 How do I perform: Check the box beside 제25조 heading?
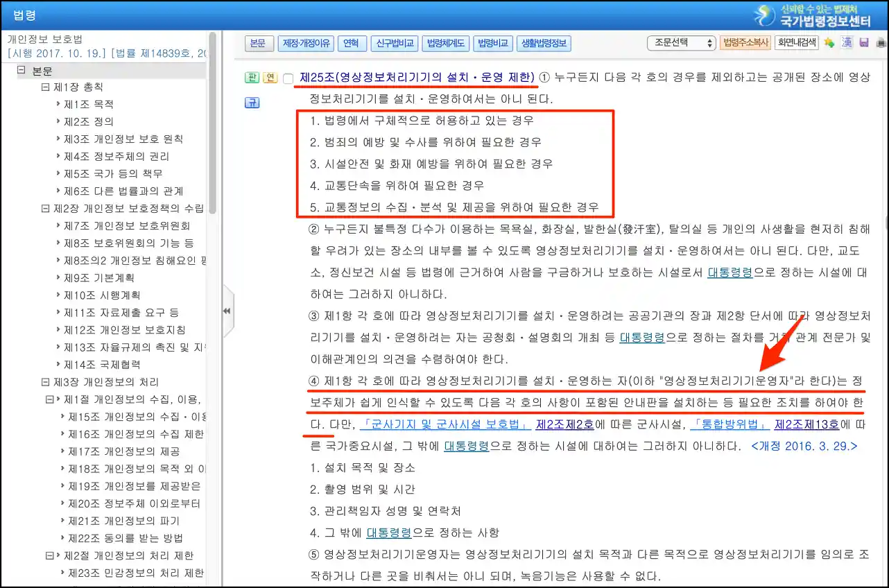288,78
